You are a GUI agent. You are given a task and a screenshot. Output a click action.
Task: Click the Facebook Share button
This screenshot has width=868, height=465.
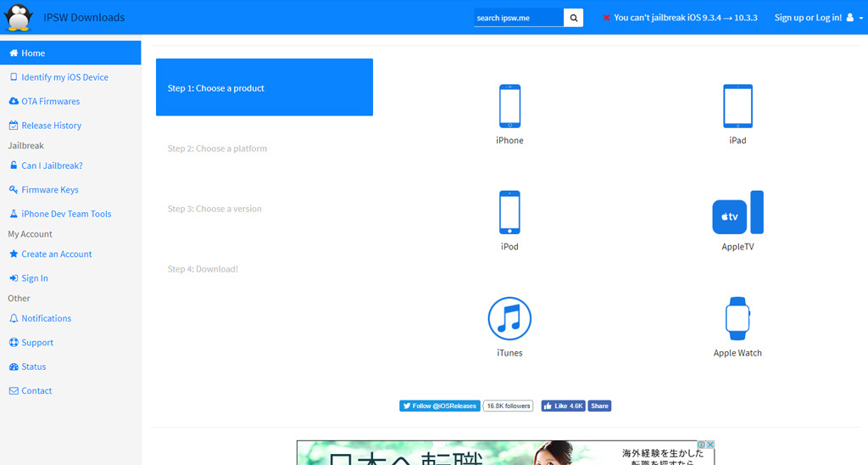click(599, 406)
